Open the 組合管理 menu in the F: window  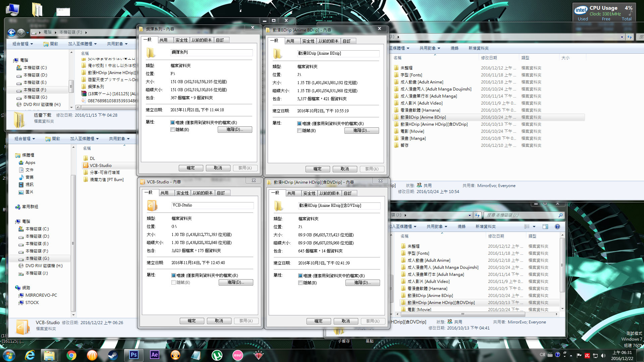(23, 44)
